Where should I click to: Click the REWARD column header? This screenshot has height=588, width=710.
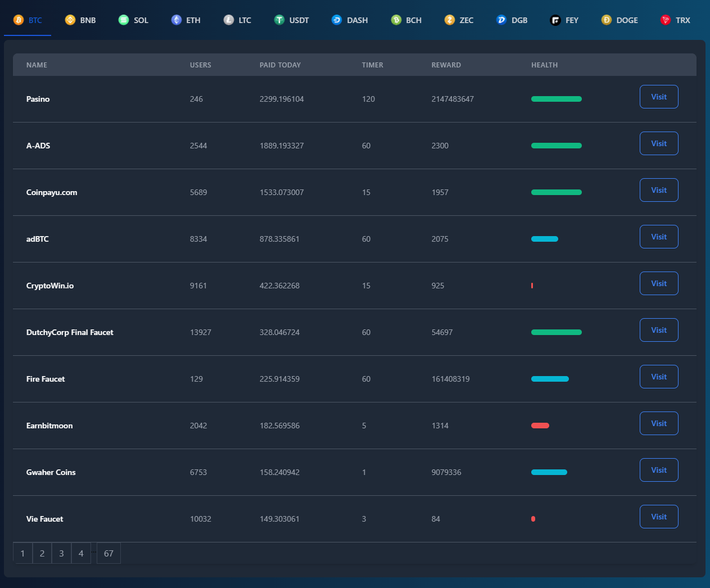click(x=446, y=65)
